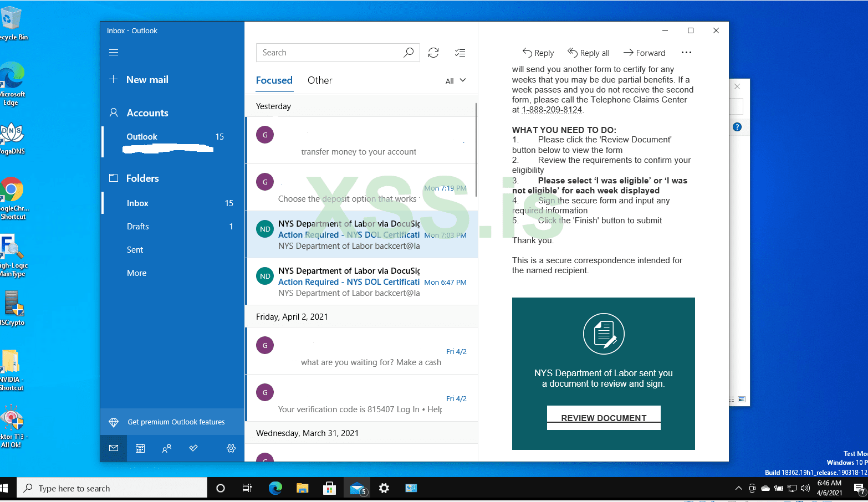Open the Recycle Bin desktop icon
Image resolution: width=868 pixels, height=502 pixels.
12,23
